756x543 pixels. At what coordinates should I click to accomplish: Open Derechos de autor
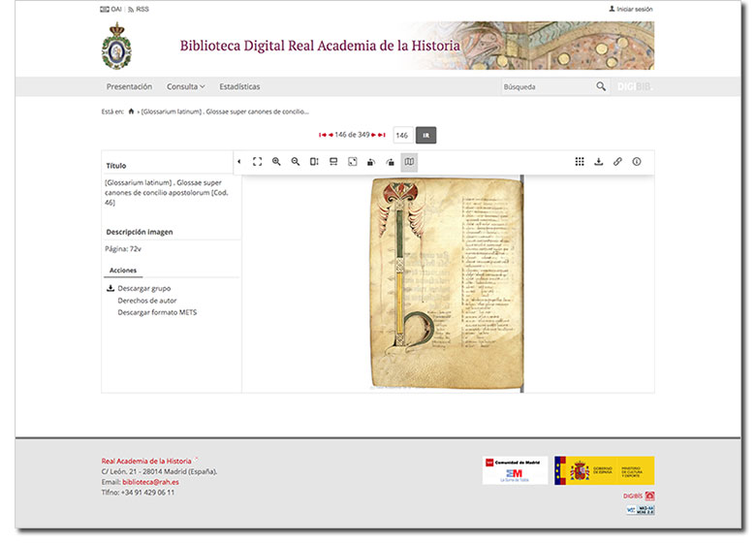pyautogui.click(x=147, y=301)
